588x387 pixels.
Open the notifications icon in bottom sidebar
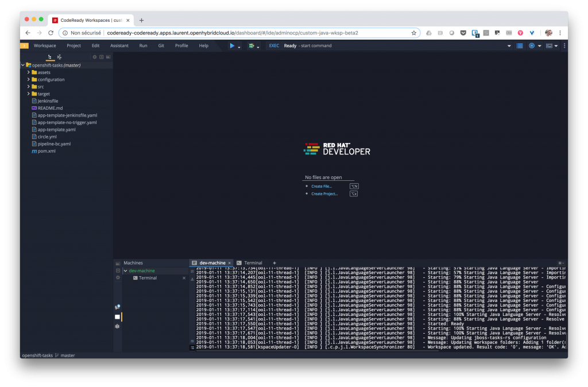(x=117, y=307)
